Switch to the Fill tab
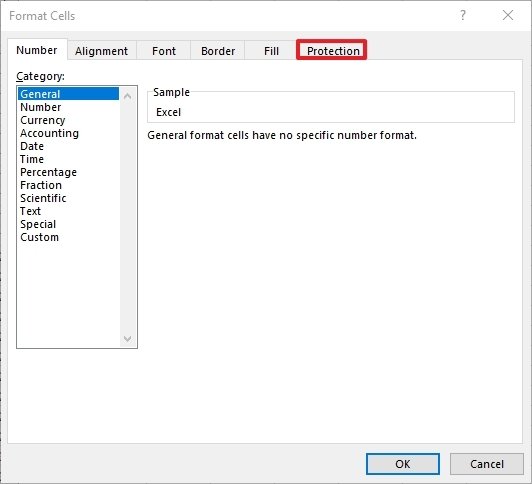 click(271, 51)
